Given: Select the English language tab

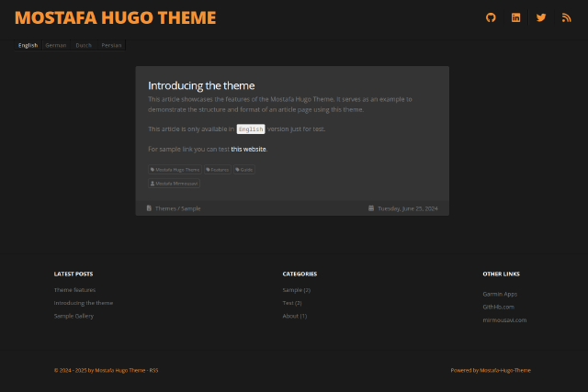Looking at the screenshot, I should point(28,45).
